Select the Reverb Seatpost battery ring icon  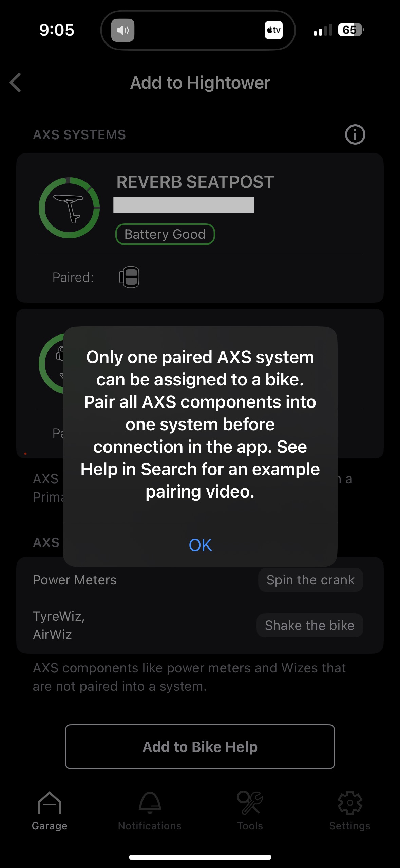(69, 208)
